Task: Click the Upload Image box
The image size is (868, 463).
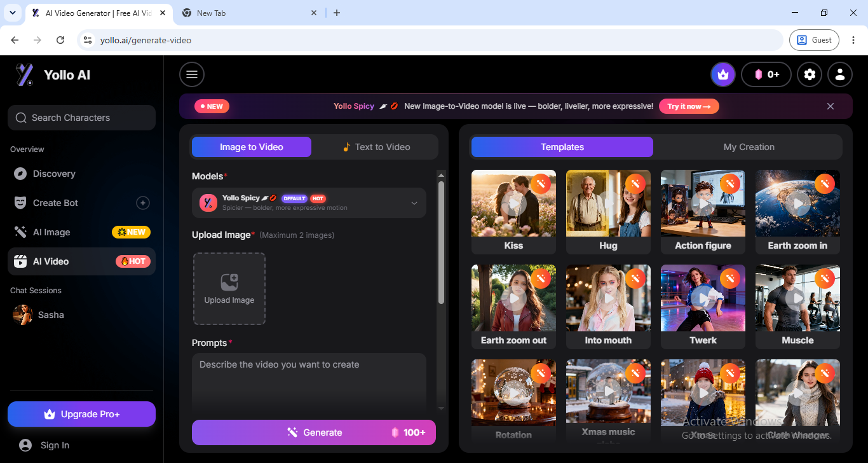Action: pyautogui.click(x=229, y=289)
